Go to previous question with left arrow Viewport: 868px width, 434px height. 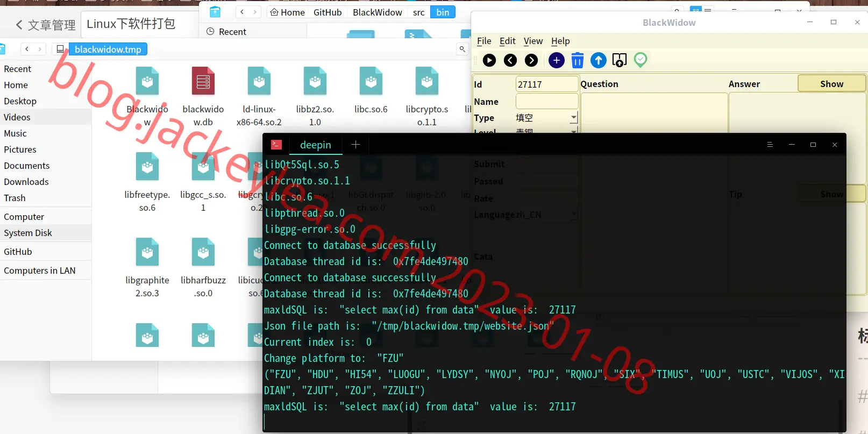pyautogui.click(x=510, y=60)
